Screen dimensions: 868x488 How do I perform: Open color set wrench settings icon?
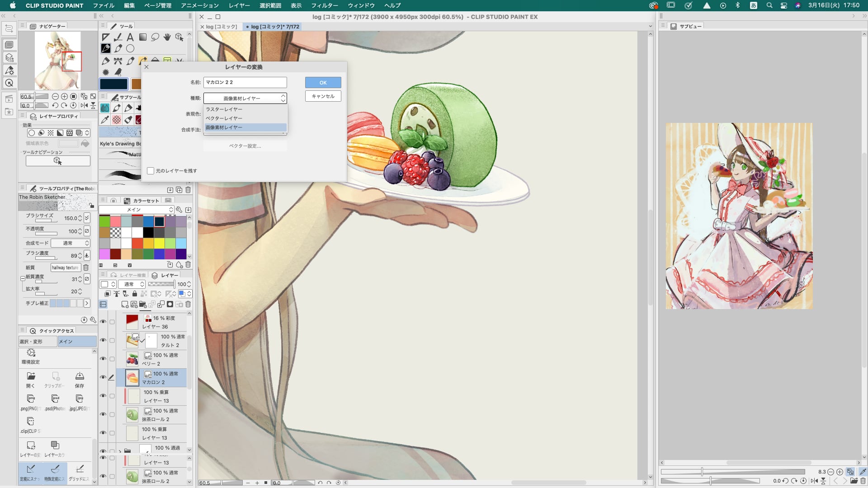pyautogui.click(x=179, y=210)
